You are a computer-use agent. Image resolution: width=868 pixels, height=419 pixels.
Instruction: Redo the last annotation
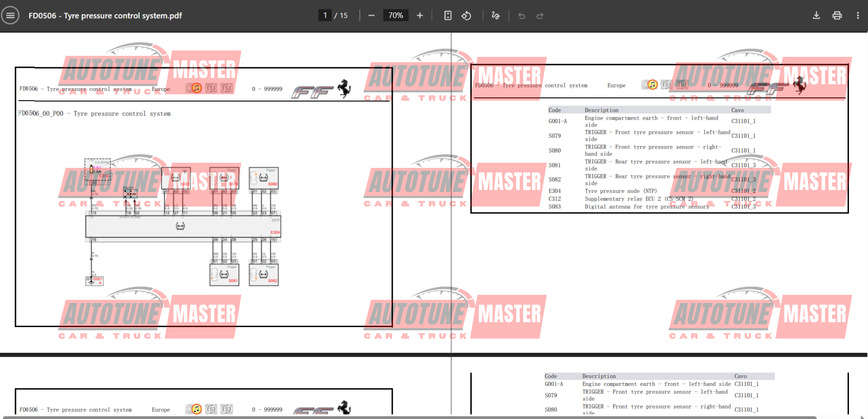coord(540,16)
